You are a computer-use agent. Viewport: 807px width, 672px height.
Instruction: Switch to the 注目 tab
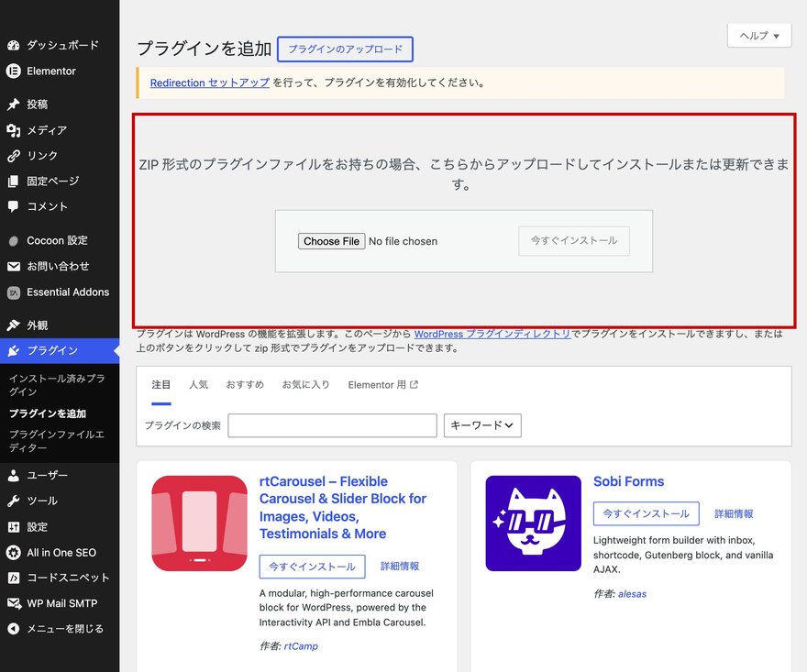coord(161,384)
